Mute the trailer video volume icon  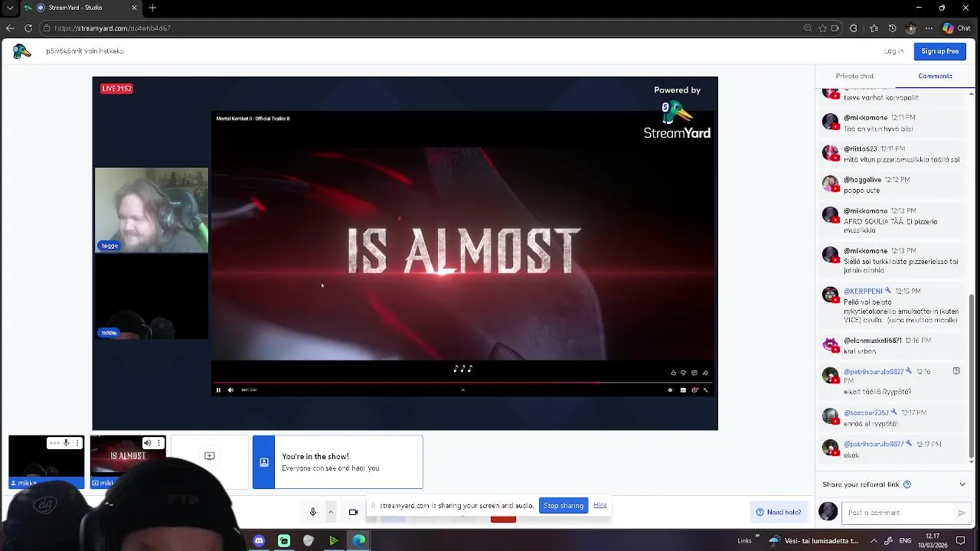[x=230, y=390]
